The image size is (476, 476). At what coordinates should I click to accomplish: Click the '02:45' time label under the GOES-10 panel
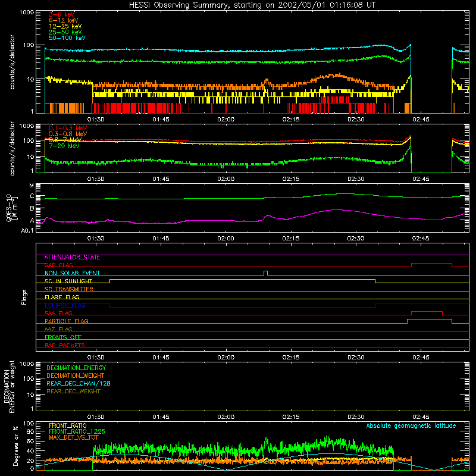coord(421,239)
